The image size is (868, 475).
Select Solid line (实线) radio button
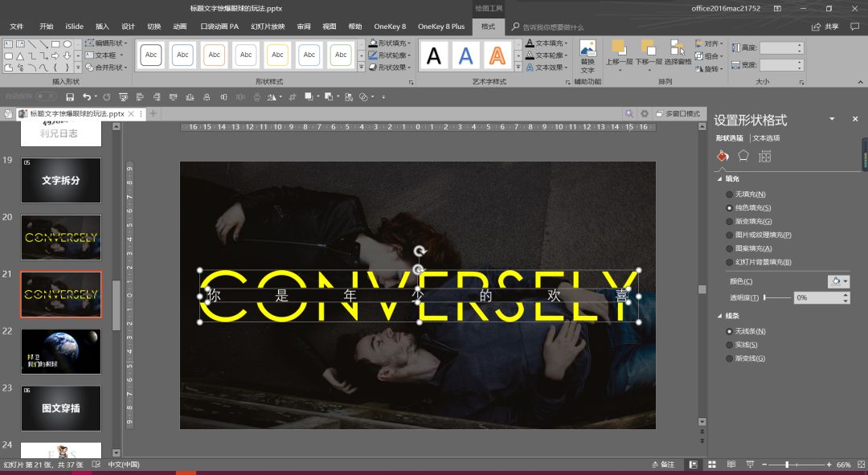[x=729, y=345]
